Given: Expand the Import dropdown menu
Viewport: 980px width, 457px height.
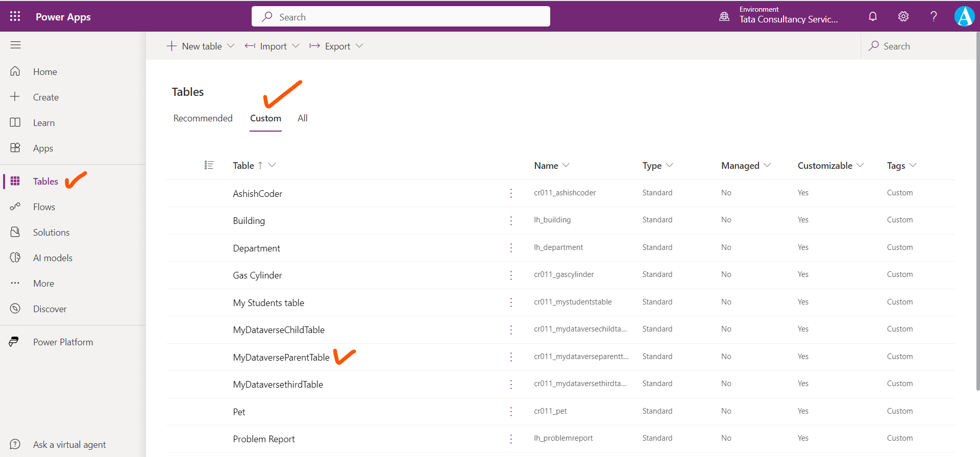Looking at the screenshot, I should 296,46.
